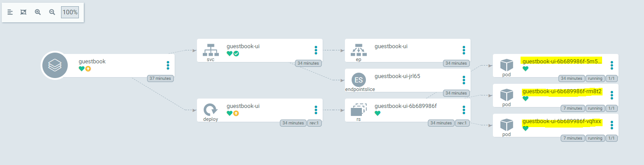Click the ep endpoint icon
Screen dimensions: 644x165
point(359,49)
